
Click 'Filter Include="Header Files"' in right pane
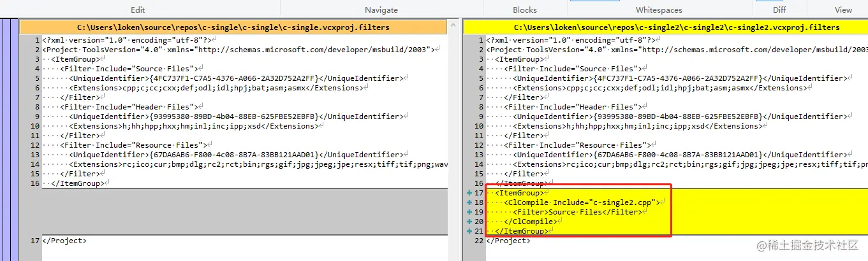coord(575,107)
